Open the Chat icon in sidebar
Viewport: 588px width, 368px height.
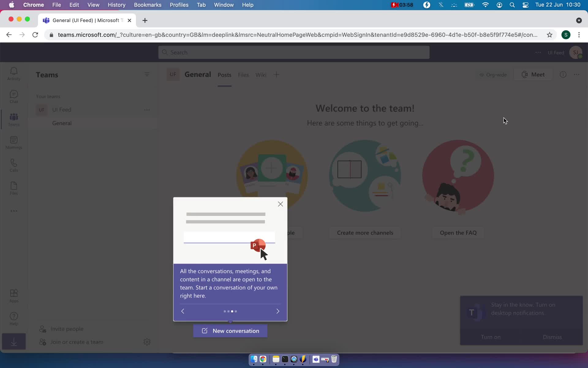[13, 96]
